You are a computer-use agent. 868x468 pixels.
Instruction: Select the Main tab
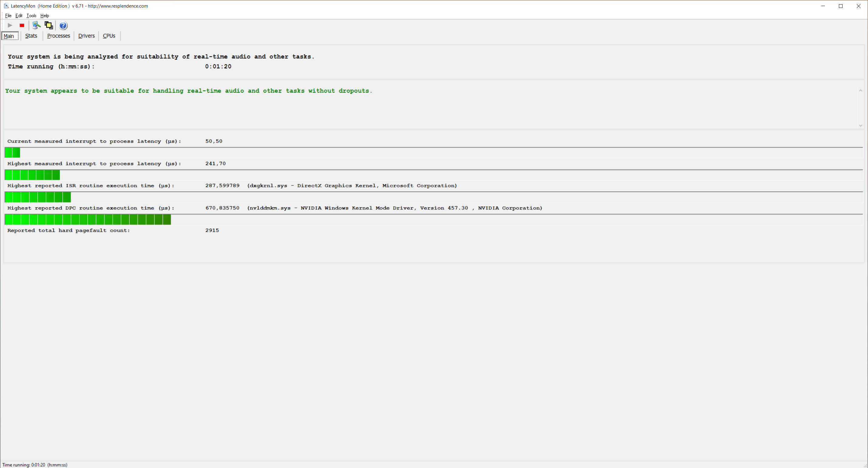pos(9,36)
